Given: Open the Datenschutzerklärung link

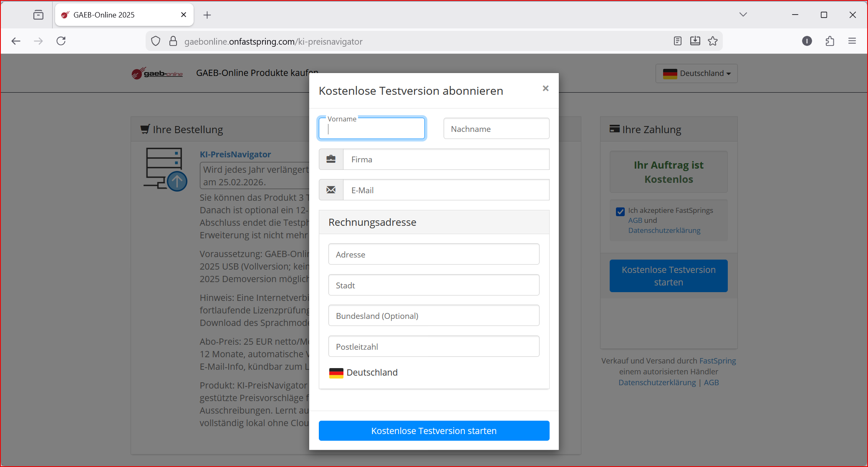Looking at the screenshot, I should 657,382.
